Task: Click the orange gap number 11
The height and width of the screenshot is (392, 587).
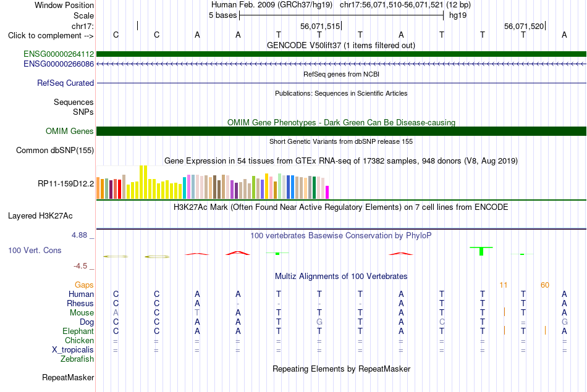Action: (503, 285)
